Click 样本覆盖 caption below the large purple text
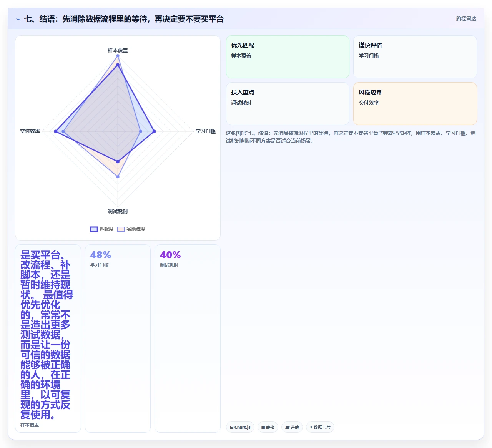Image resolution: width=492 pixels, height=448 pixels. click(30, 425)
